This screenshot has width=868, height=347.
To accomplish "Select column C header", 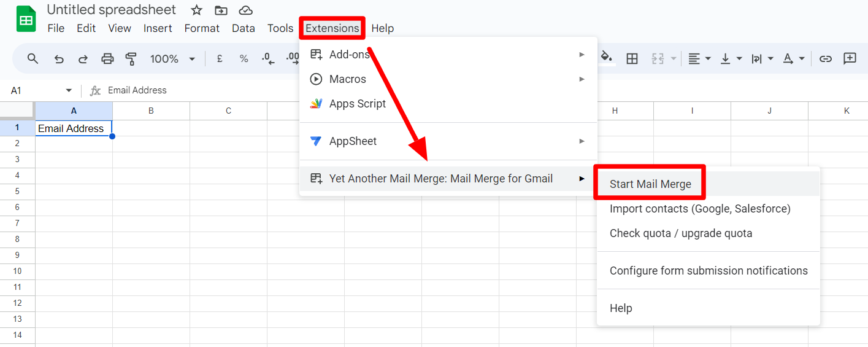I will coord(228,111).
